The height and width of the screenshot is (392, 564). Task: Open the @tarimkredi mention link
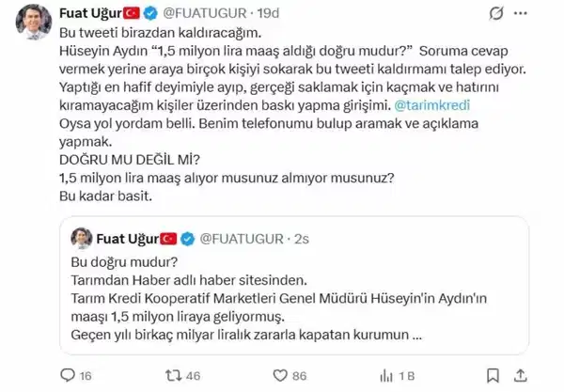coord(432,105)
